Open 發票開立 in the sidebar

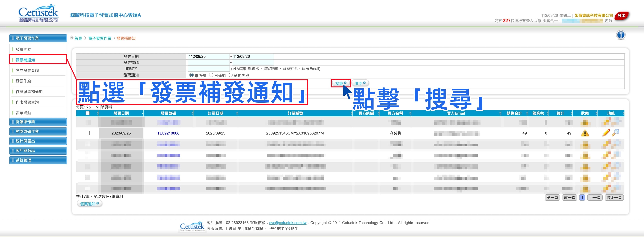[x=24, y=49]
